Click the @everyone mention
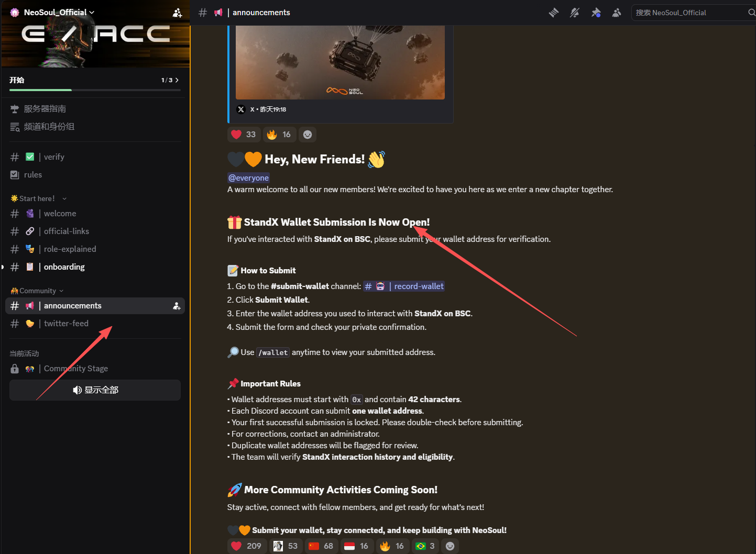Viewport: 756px width, 554px height. [x=248, y=178]
